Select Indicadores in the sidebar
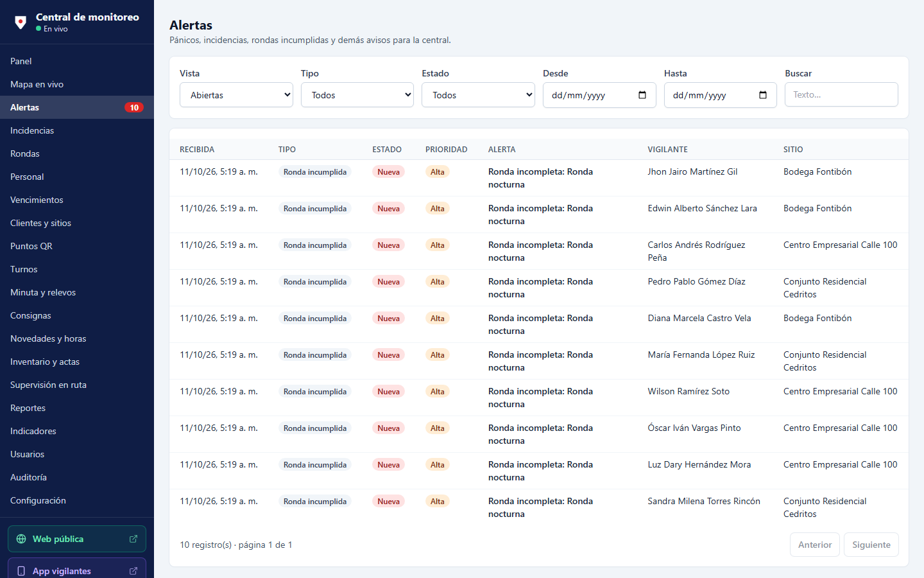 [77, 431]
